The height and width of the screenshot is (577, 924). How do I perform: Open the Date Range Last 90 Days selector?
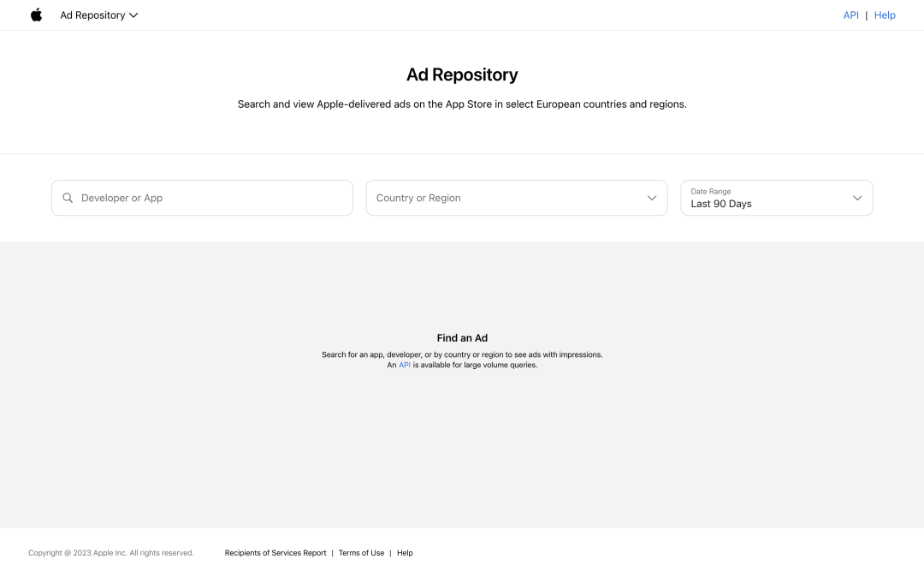761,198
